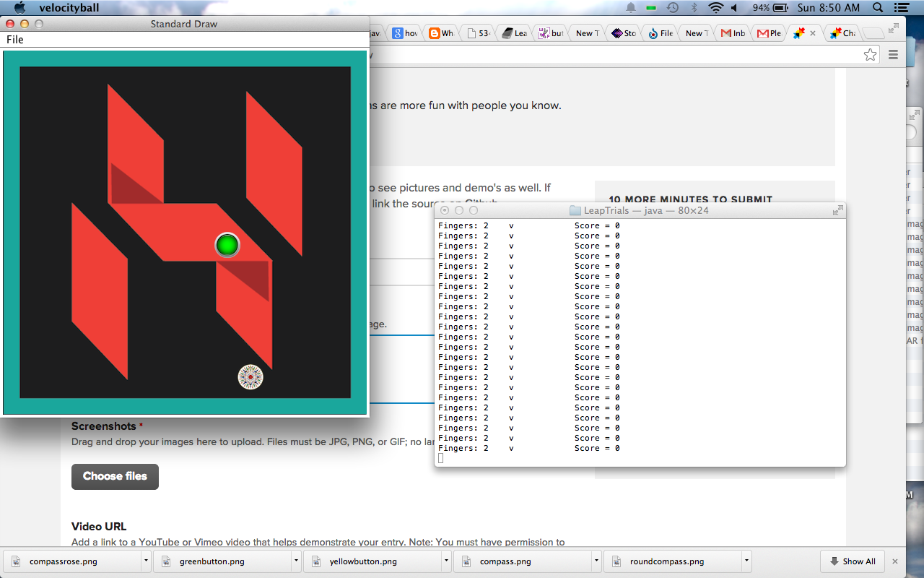Open the compass.png download
The image size is (924, 578).
pos(520,561)
